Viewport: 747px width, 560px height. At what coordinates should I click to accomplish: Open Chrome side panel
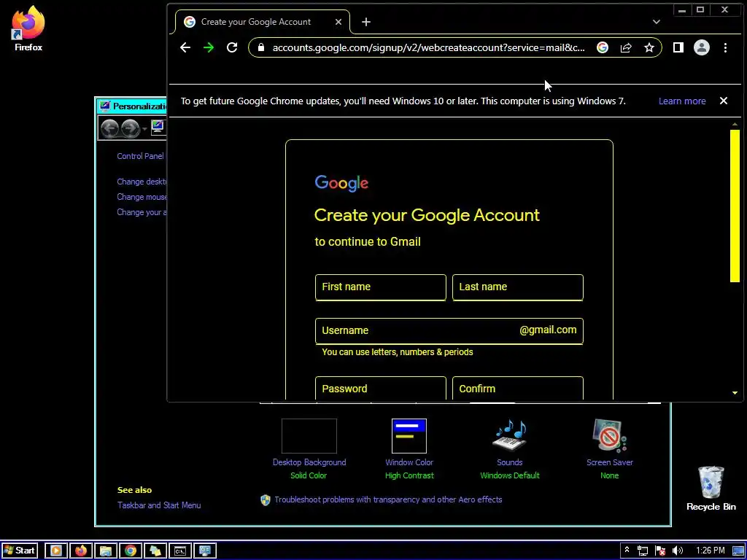point(678,47)
